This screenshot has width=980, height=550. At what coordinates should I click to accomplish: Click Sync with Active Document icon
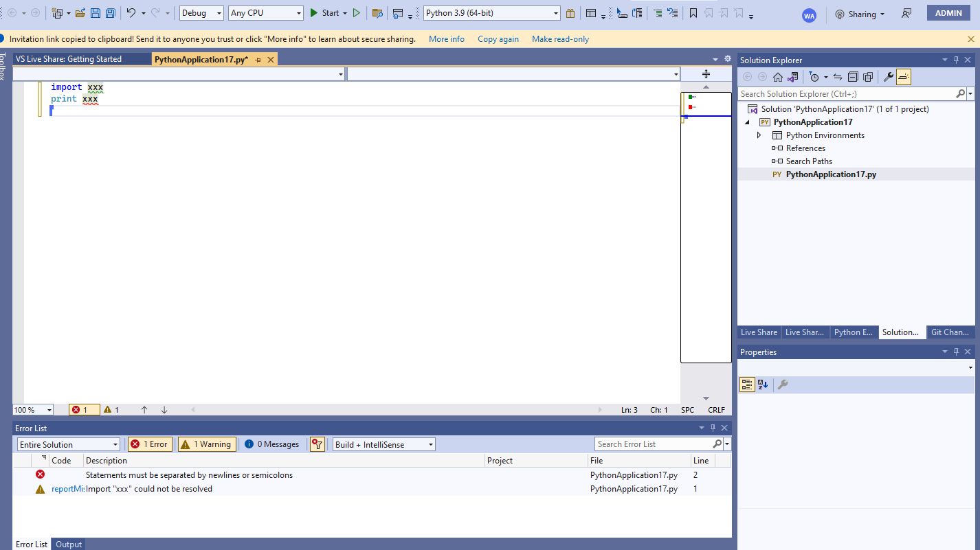coord(838,77)
